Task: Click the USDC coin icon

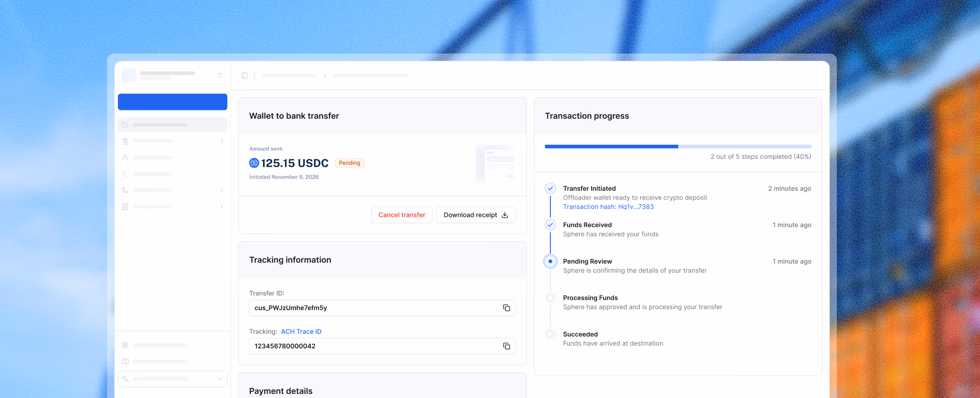Action: click(x=254, y=163)
